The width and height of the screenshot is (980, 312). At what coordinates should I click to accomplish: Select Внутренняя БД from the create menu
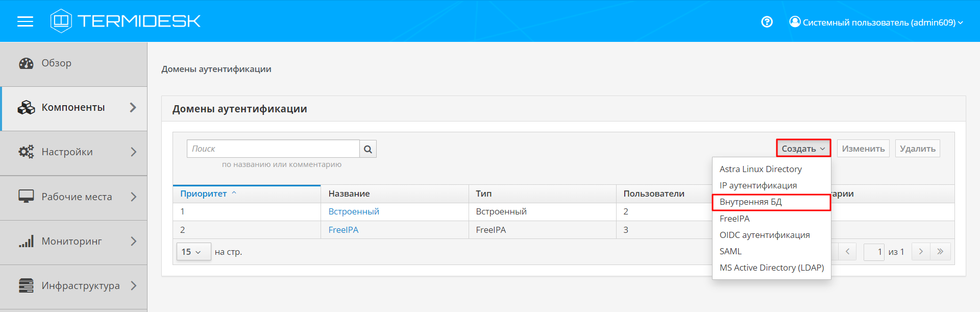(x=750, y=202)
